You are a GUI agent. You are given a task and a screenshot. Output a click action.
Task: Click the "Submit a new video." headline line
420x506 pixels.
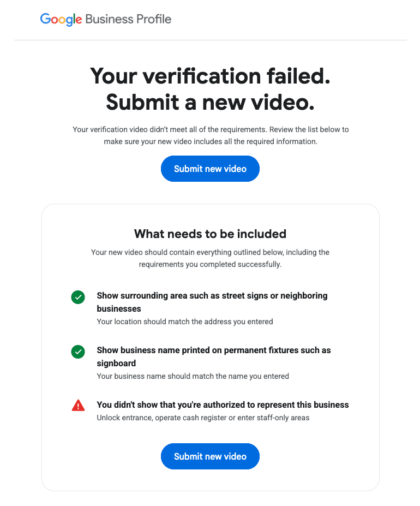(x=210, y=102)
